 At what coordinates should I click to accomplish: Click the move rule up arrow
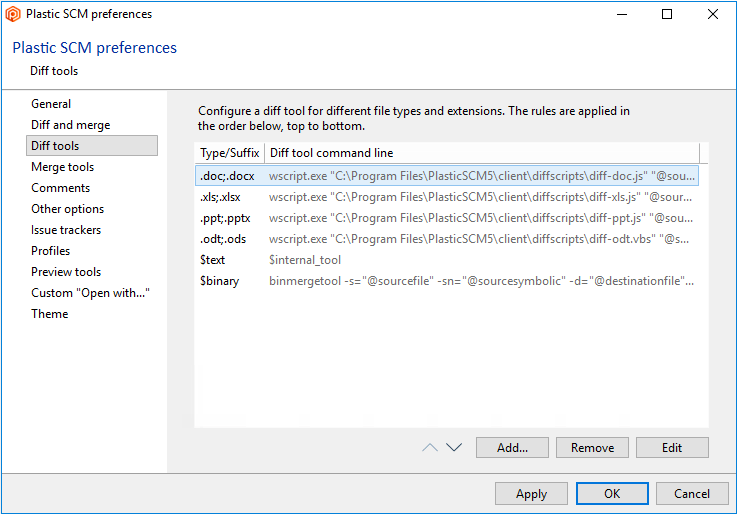coord(430,448)
